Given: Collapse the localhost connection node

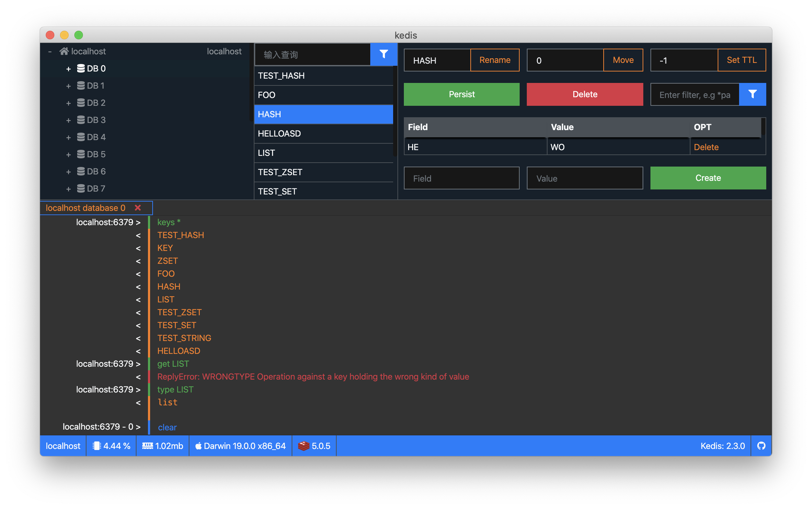Looking at the screenshot, I should pyautogui.click(x=50, y=52).
